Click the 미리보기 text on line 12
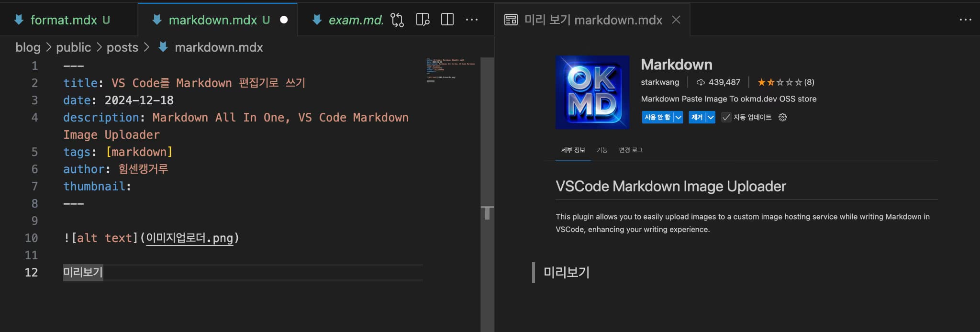The image size is (980, 332). coord(83,272)
